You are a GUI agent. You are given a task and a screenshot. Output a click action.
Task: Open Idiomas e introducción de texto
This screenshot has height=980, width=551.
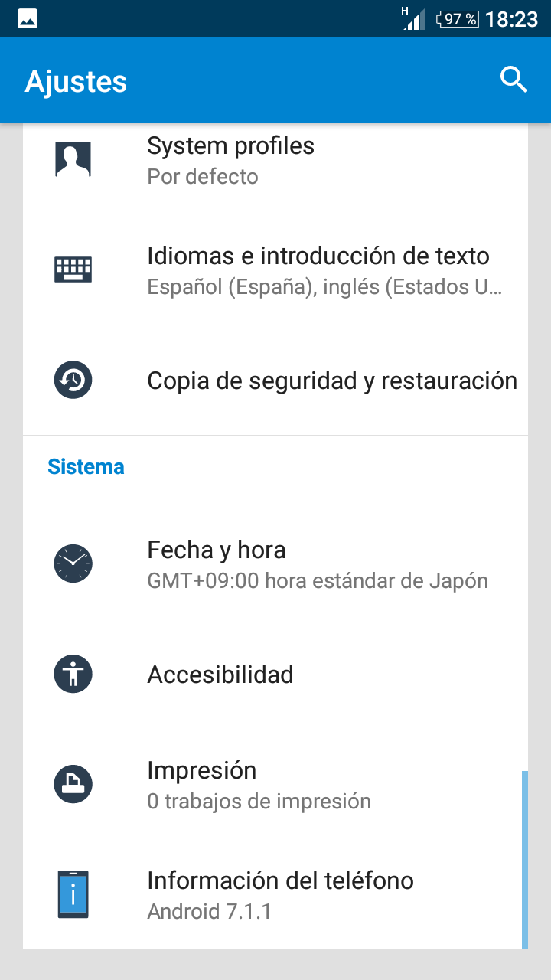(x=275, y=269)
